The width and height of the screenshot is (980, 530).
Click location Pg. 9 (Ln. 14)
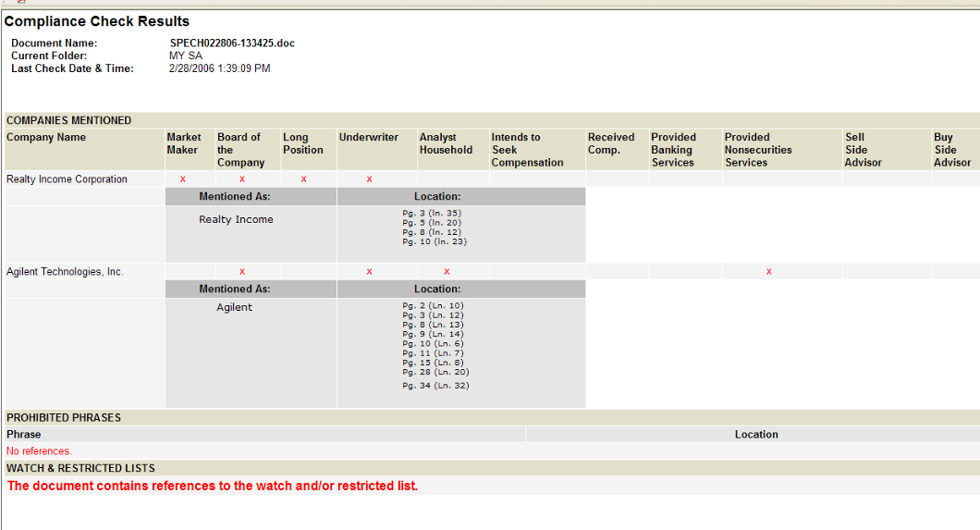(433, 334)
